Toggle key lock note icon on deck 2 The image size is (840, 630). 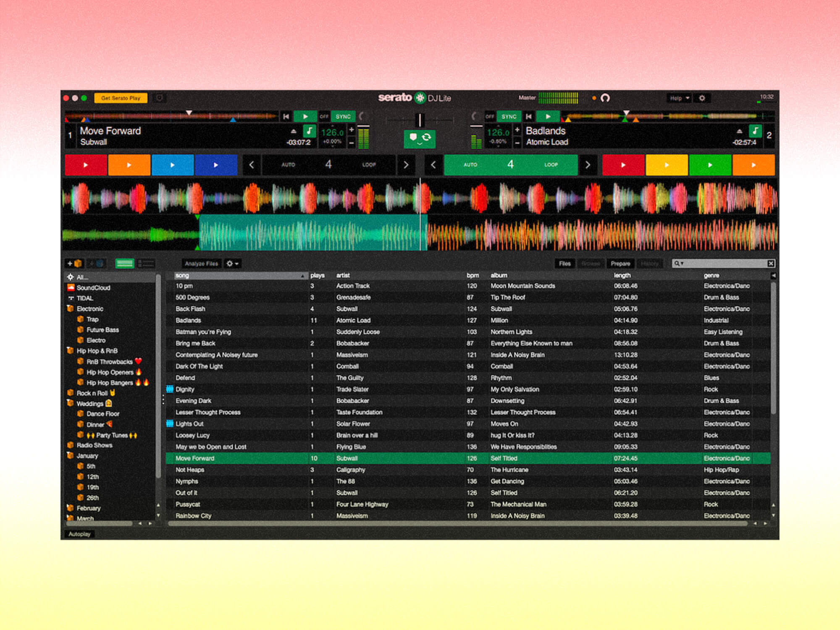click(755, 131)
